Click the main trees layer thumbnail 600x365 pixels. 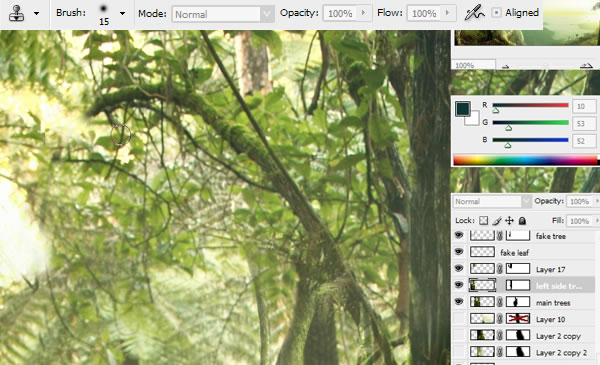tap(482, 302)
